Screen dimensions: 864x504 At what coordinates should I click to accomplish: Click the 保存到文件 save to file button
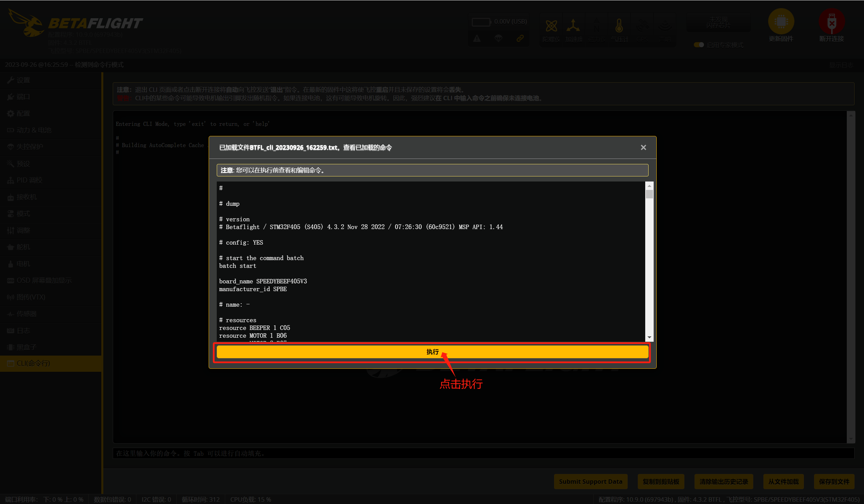point(834,481)
